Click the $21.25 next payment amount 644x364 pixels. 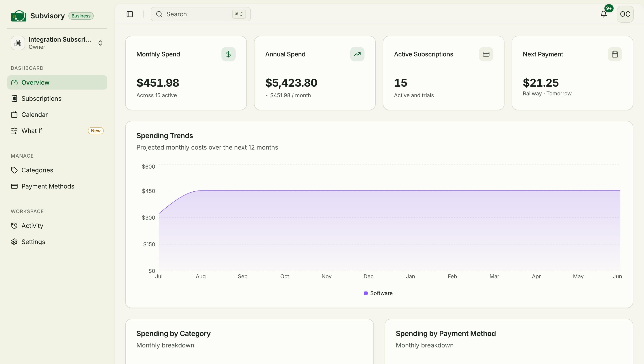coord(540,83)
